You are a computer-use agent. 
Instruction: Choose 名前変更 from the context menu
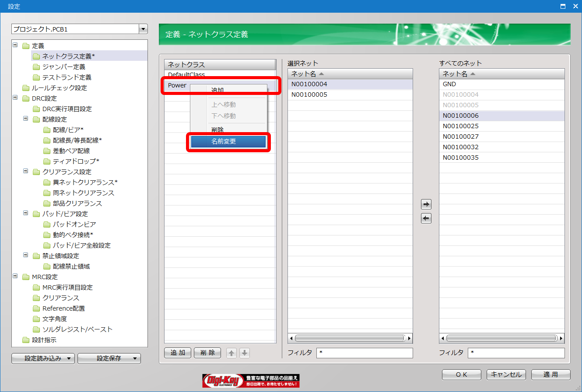[228, 142]
